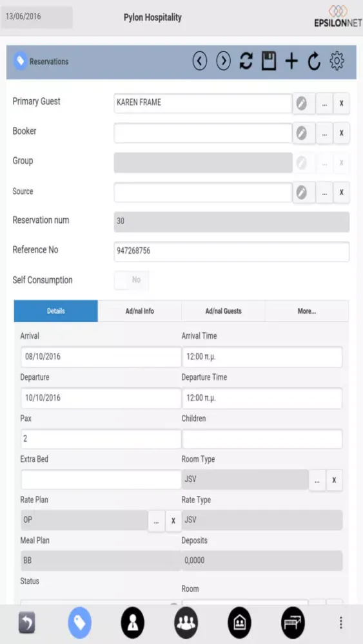Click the Pax field showing 2

pyautogui.click(x=101, y=439)
